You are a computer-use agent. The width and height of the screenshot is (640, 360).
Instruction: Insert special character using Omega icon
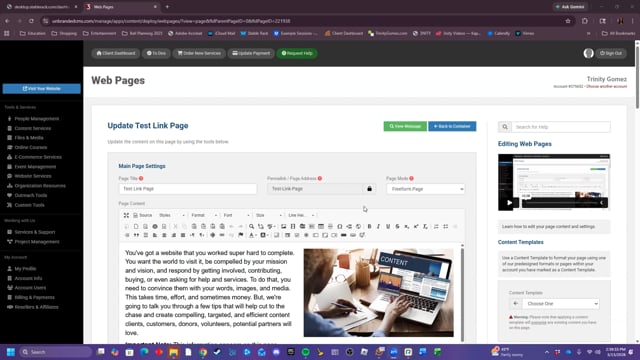[x=340, y=226]
